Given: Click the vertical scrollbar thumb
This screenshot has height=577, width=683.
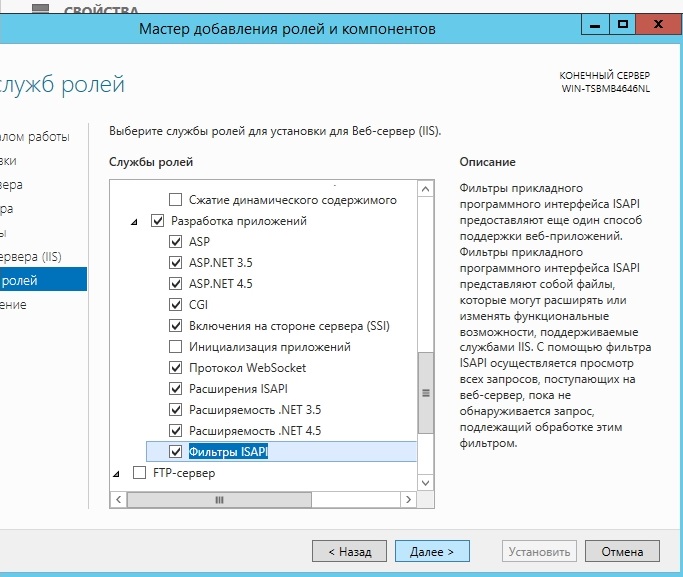Looking at the screenshot, I should point(425,394).
